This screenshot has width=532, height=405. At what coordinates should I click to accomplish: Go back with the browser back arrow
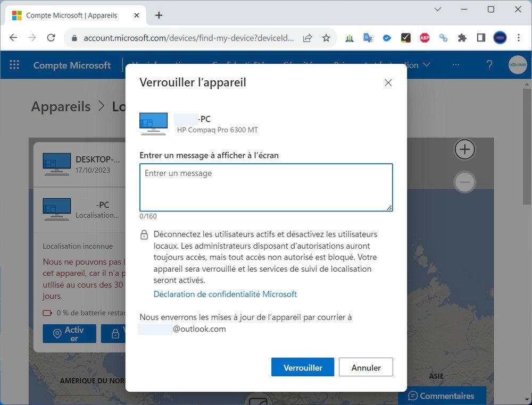tap(13, 38)
